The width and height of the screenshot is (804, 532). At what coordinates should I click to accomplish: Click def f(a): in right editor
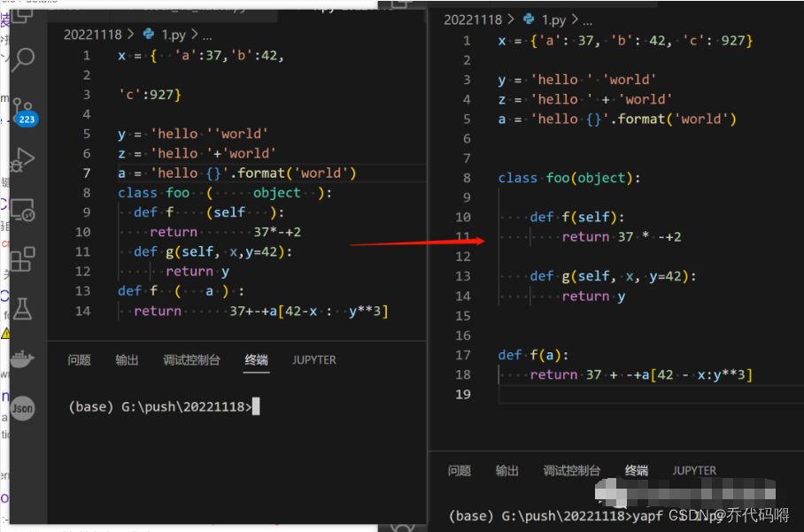533,355
